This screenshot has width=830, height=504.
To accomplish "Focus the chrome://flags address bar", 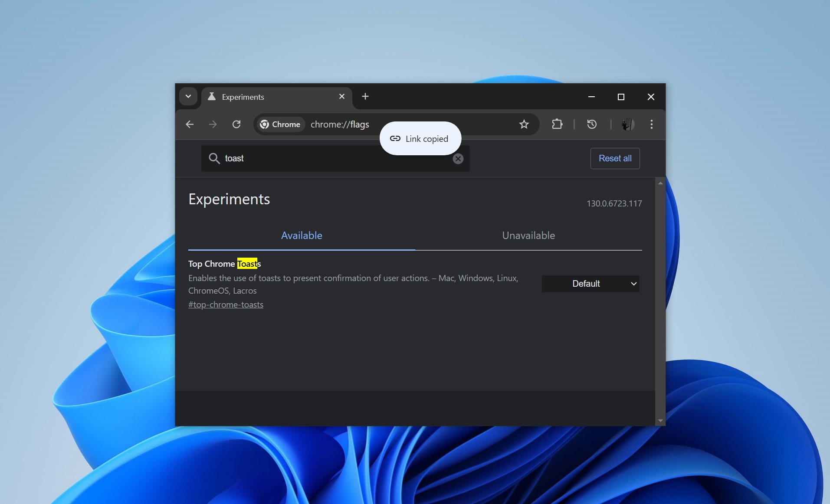I will (x=396, y=124).
